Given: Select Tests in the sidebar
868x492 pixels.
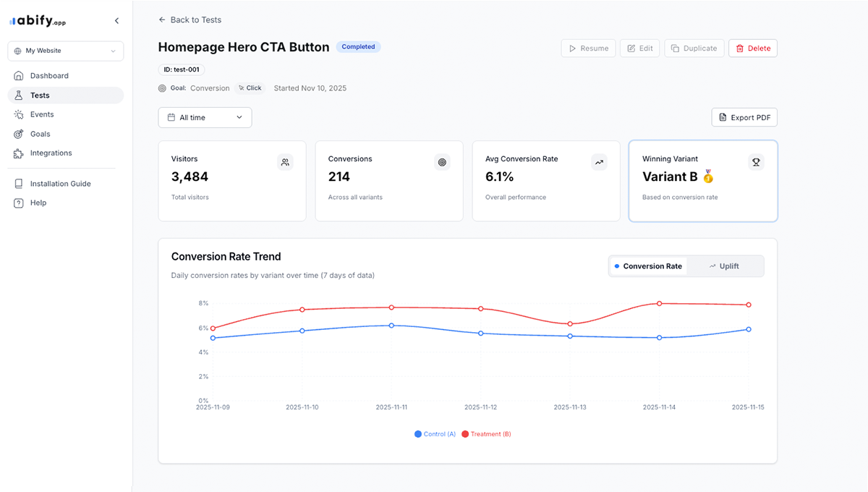Looking at the screenshot, I should tap(66, 95).
